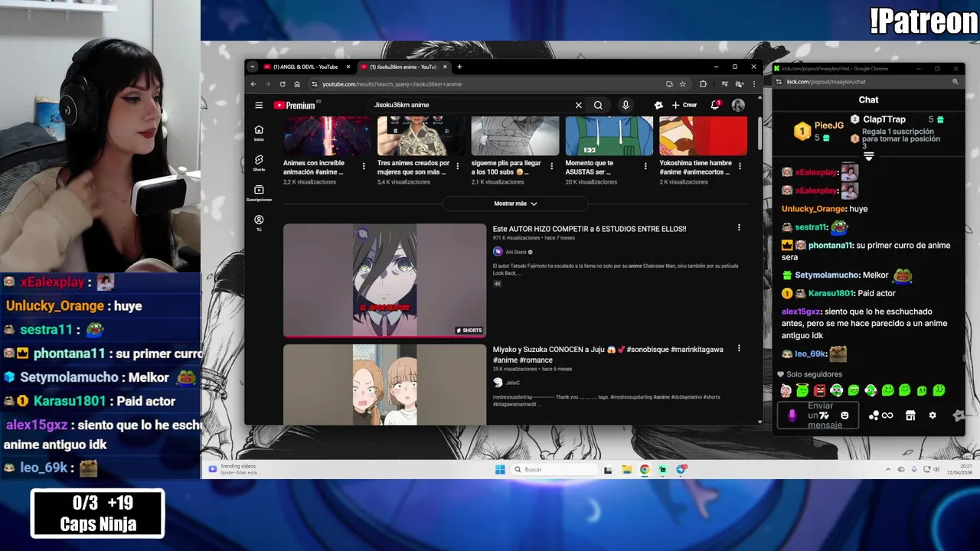Go back in Chrome history
Screen dimensions: 980x551
[x=253, y=84]
